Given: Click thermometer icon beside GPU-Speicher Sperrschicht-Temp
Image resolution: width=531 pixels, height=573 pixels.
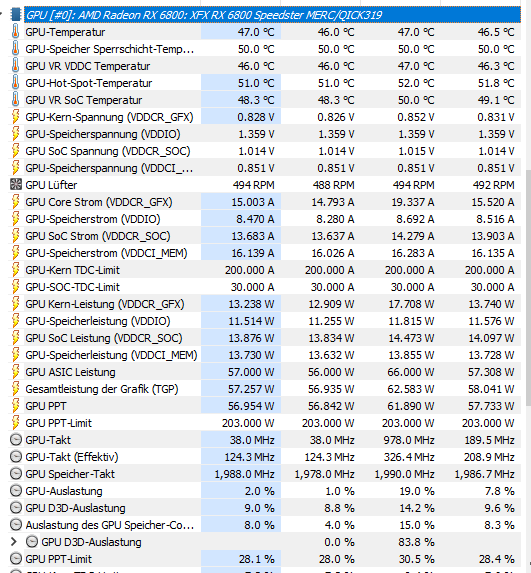Looking at the screenshot, I should 15,49.
